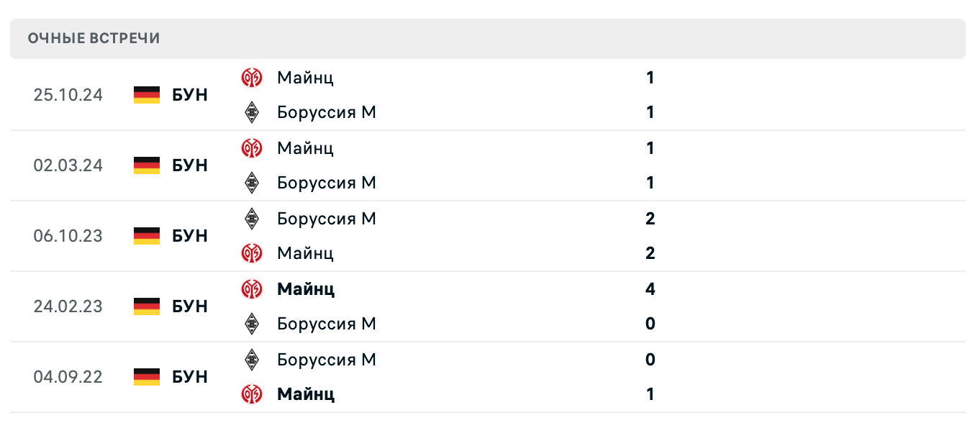Click Mainz logo in 04.09.22 match

click(251, 394)
